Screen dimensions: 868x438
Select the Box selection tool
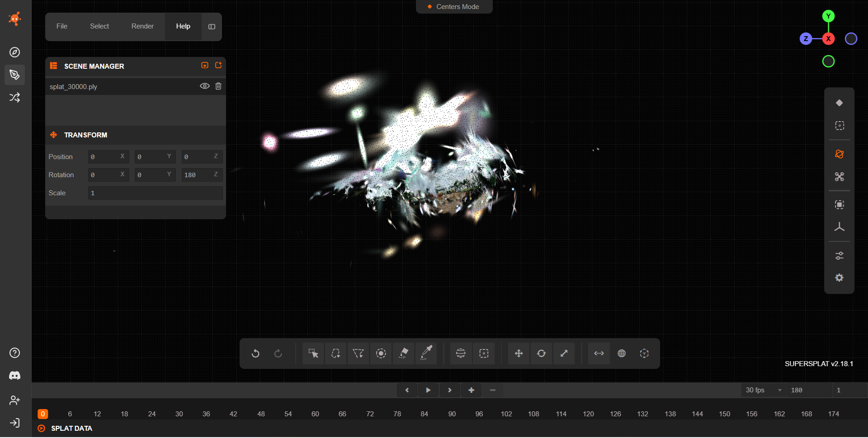(484, 353)
